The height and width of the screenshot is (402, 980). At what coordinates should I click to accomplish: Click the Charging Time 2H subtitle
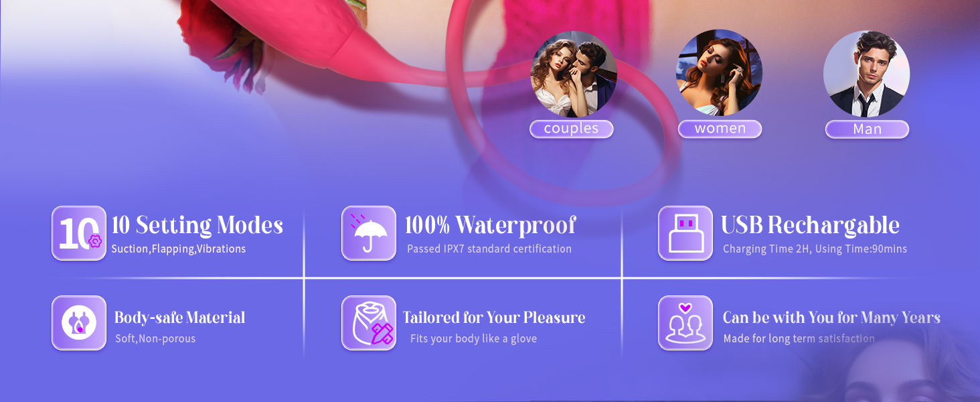(815, 249)
